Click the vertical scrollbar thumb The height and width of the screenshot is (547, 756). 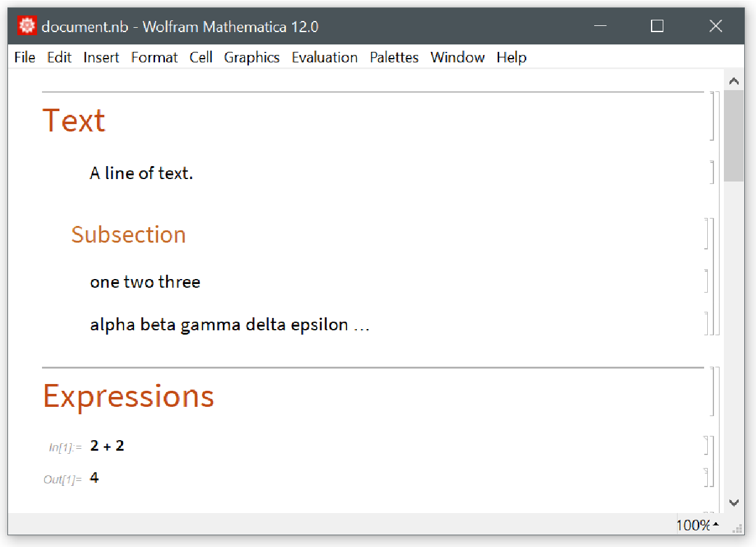(x=734, y=136)
